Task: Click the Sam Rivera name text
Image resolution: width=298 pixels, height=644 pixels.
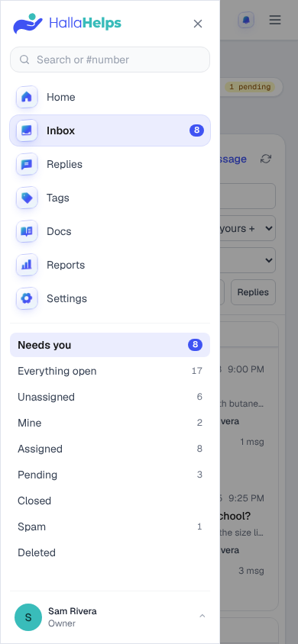Action: pos(73,611)
